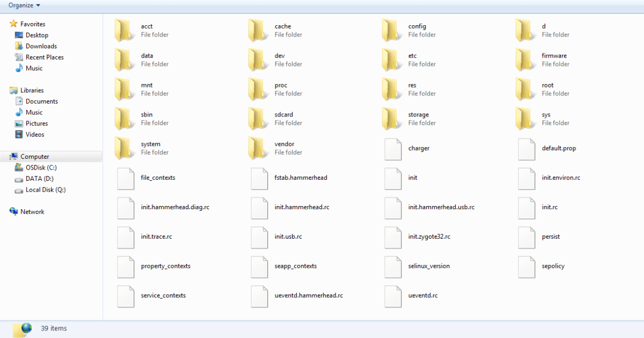Open the Organize dropdown menu
The image size is (644, 338).
pyautogui.click(x=24, y=5)
